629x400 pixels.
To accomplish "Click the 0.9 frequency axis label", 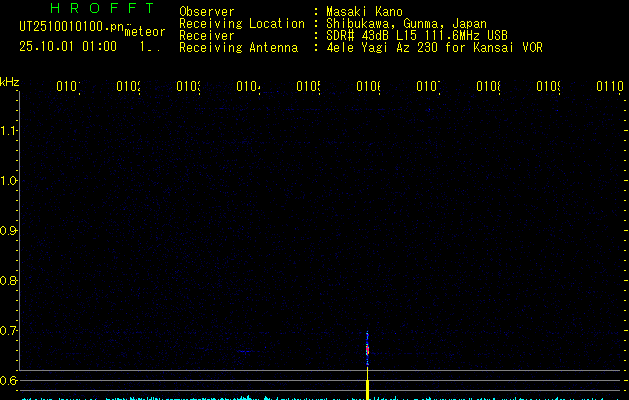I will 8,230.
